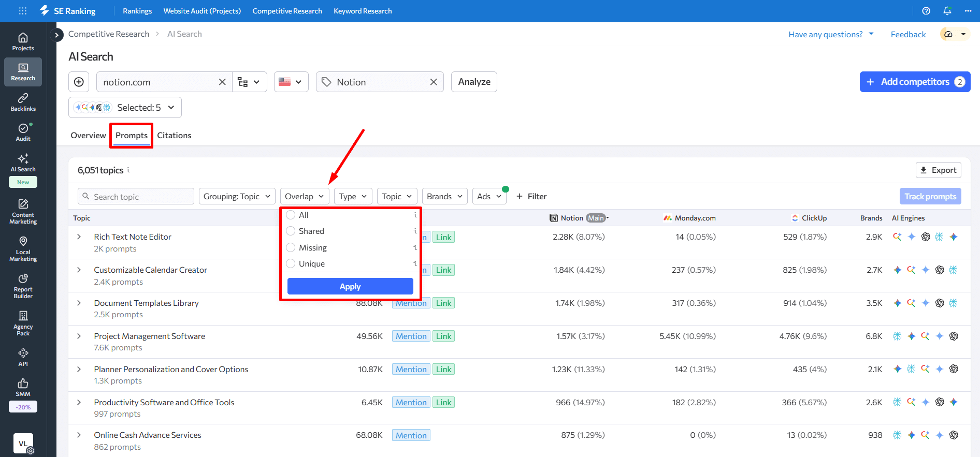Click the Export button

point(938,170)
